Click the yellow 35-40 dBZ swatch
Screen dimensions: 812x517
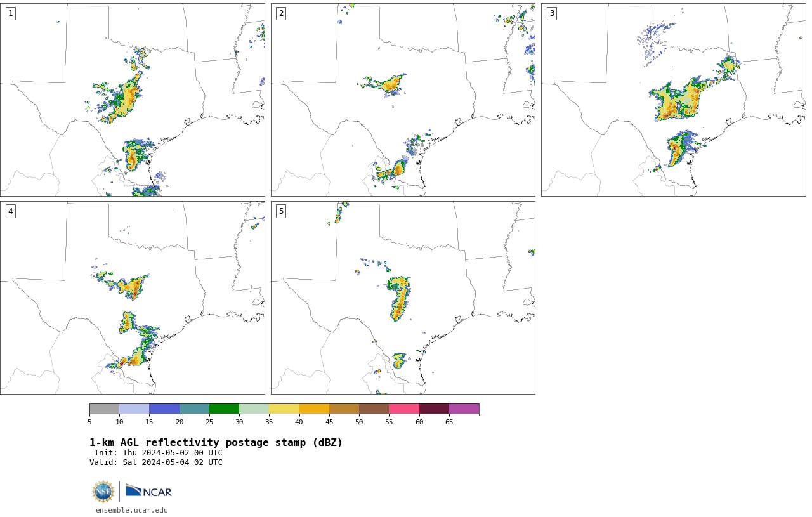pos(284,409)
